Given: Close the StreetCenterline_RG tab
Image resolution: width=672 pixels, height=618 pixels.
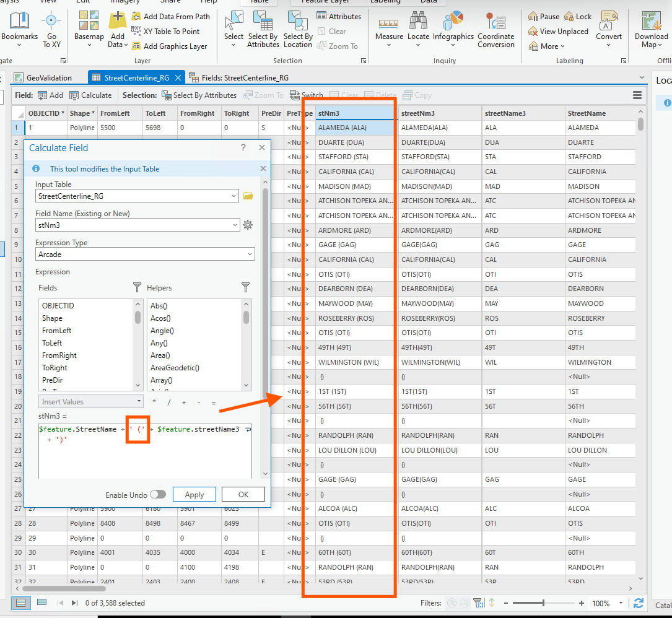Looking at the screenshot, I should click(178, 77).
